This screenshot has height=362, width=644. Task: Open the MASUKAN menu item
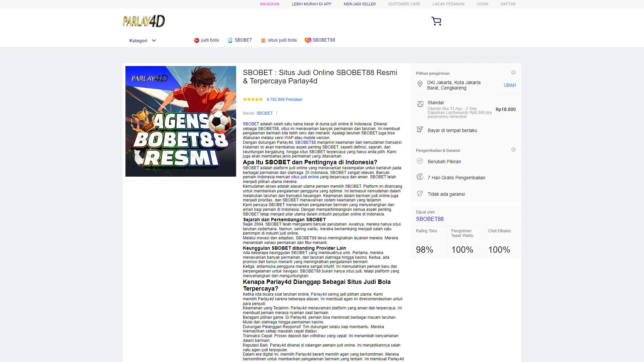[270, 4]
